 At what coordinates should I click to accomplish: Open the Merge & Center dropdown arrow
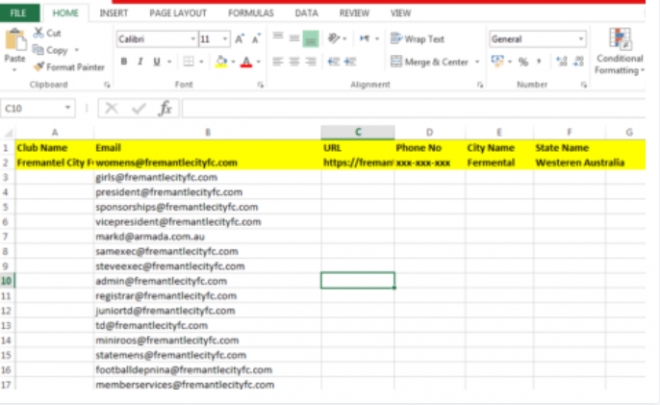[476, 62]
